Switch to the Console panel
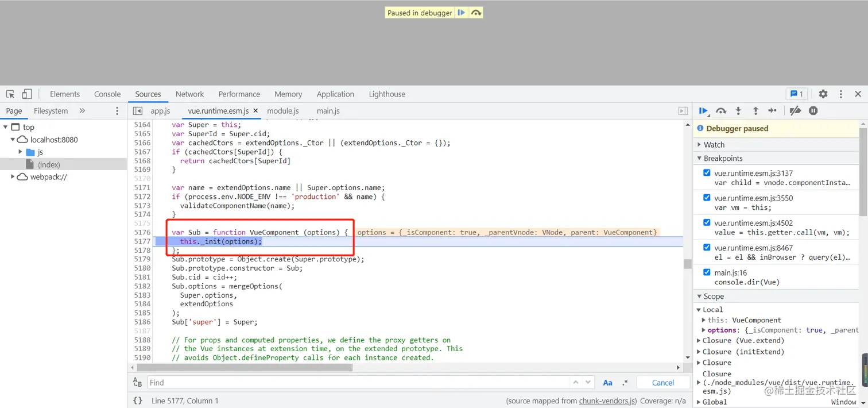 (x=107, y=94)
